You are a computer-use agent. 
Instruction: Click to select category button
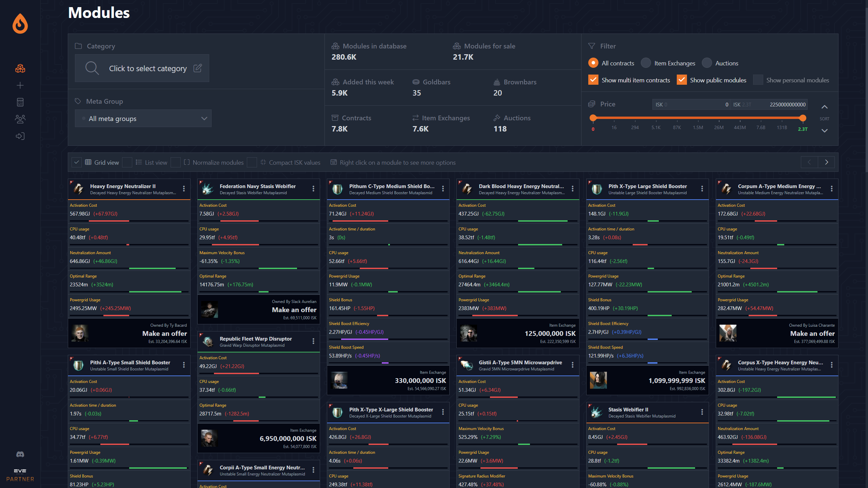[x=142, y=68]
